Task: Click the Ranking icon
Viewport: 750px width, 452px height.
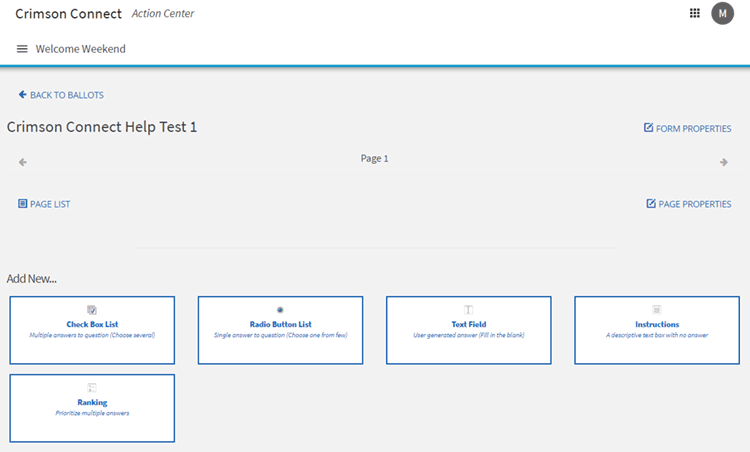Action: click(92, 388)
